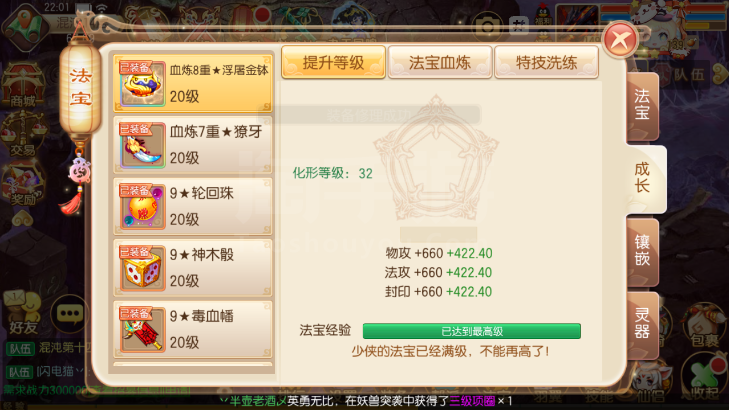Open the 灵器 side tab

[642, 324]
